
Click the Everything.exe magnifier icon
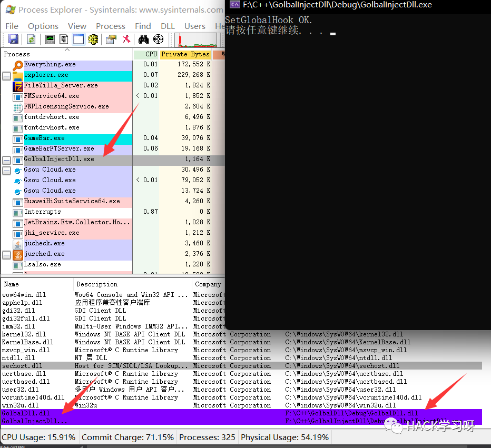18,65
